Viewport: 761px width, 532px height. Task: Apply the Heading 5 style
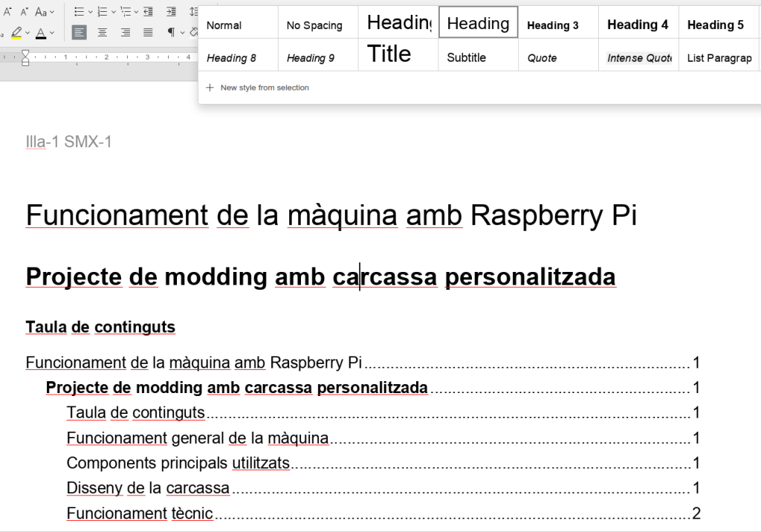(719, 22)
